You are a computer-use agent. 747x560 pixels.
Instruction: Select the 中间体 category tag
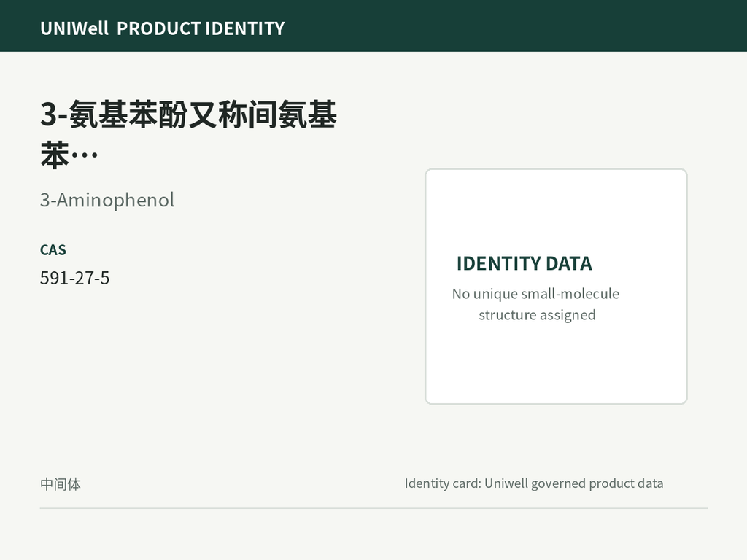pos(61,484)
